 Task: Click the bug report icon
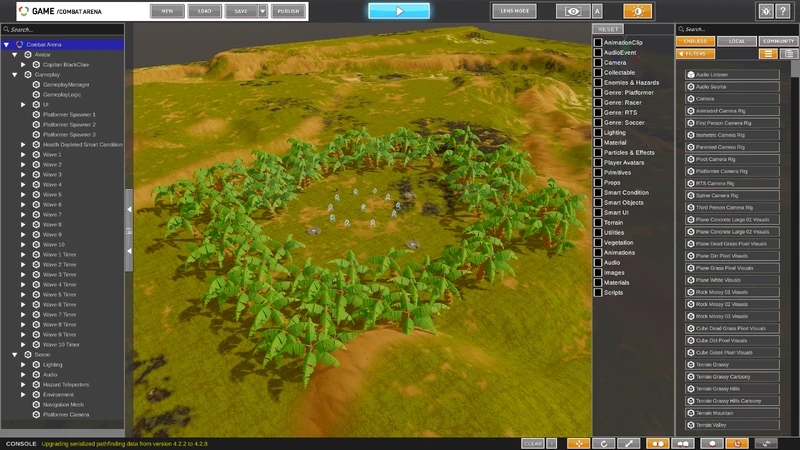[766, 11]
